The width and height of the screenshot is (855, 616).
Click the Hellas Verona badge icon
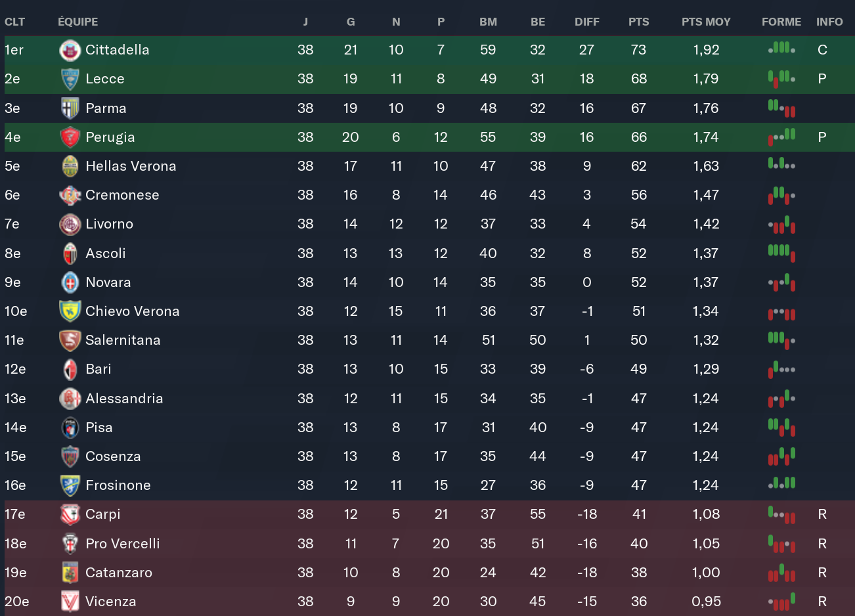[x=70, y=166]
